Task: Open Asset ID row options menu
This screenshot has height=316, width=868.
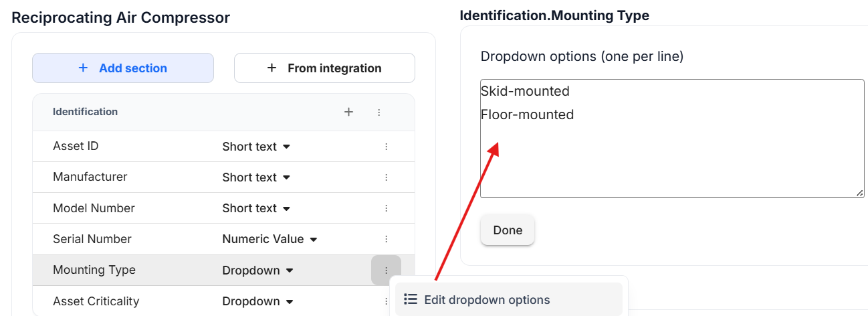Action: 386,147
